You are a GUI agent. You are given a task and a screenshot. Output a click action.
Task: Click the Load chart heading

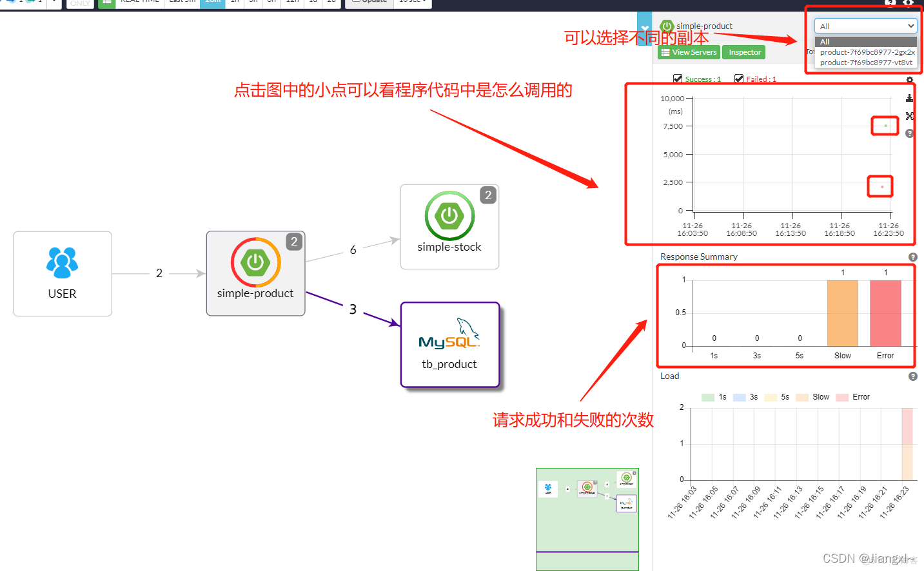pyautogui.click(x=669, y=376)
